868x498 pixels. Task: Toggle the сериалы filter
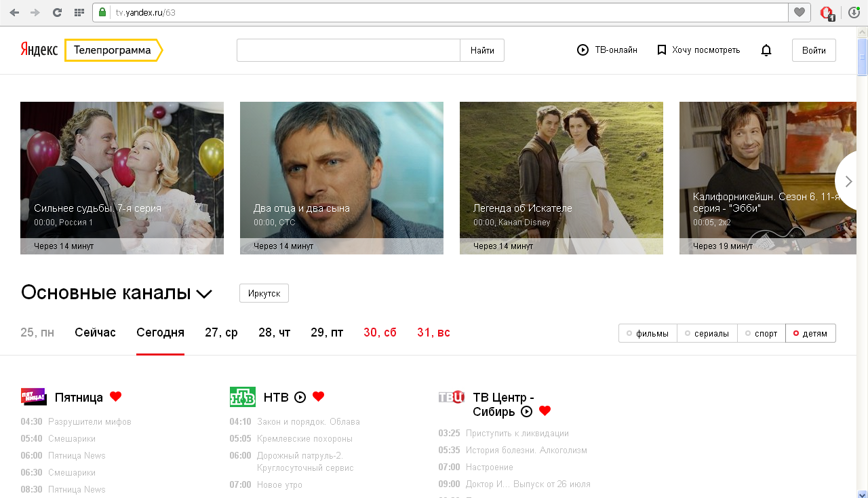pos(707,333)
